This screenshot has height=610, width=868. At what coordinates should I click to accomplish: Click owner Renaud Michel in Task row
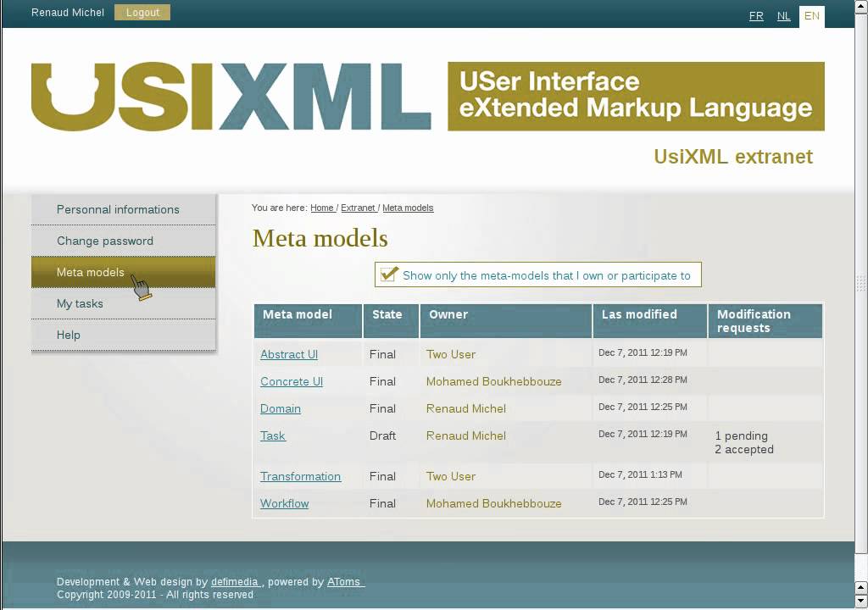[x=466, y=435]
